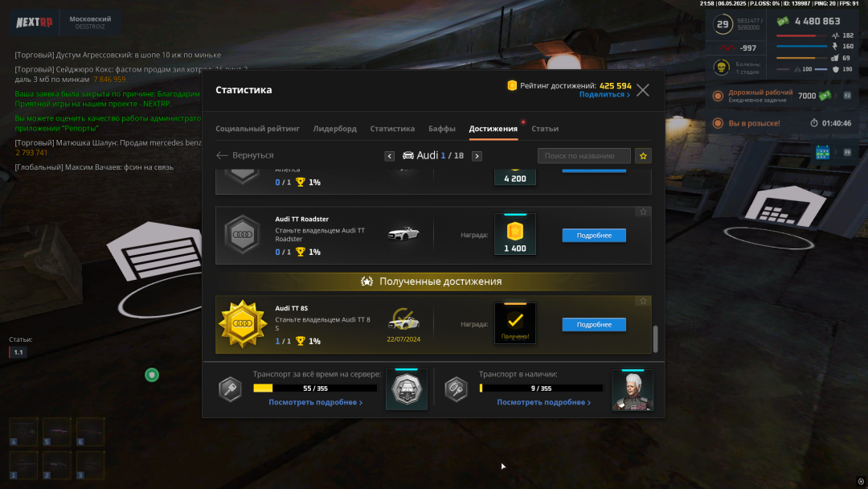
Task: Click the car keys icon beside Транспорт в наличии
Action: (456, 388)
